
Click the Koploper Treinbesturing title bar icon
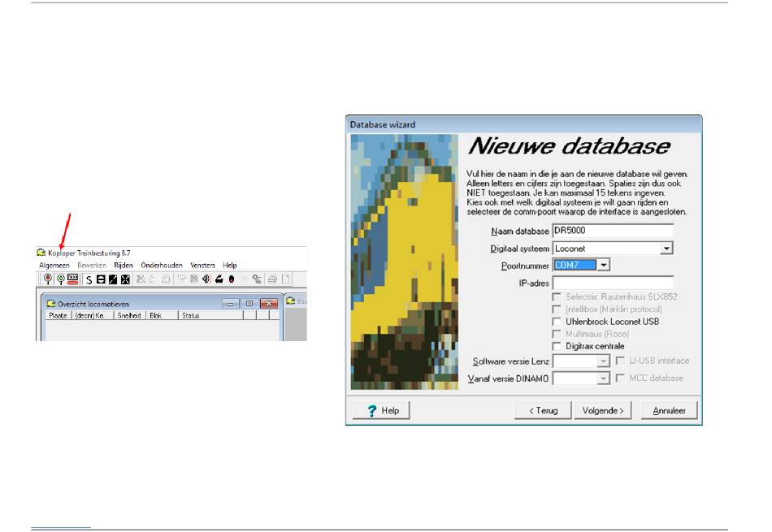(41, 253)
